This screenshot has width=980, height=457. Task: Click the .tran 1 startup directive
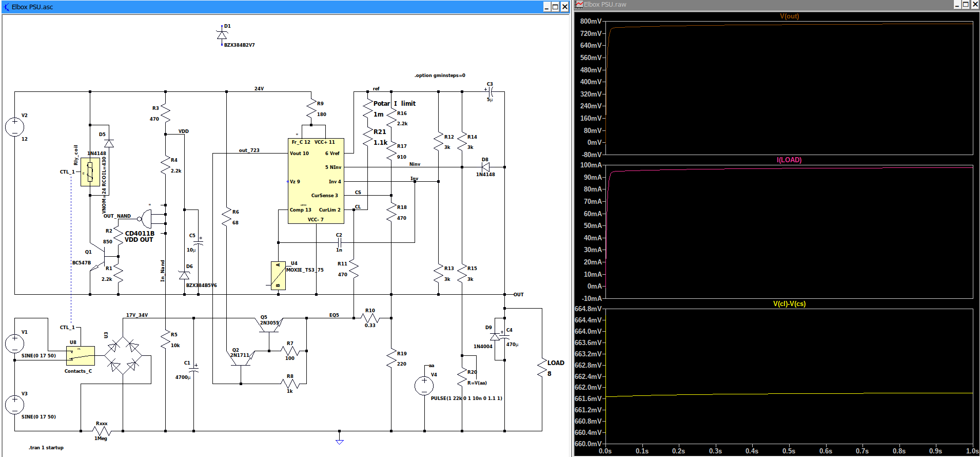pyautogui.click(x=46, y=448)
